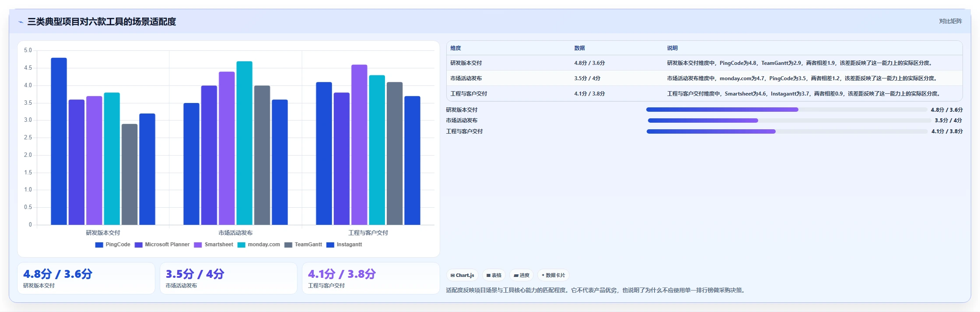Select the 表格 chip
The width and height of the screenshot is (980, 312).
pyautogui.click(x=494, y=275)
